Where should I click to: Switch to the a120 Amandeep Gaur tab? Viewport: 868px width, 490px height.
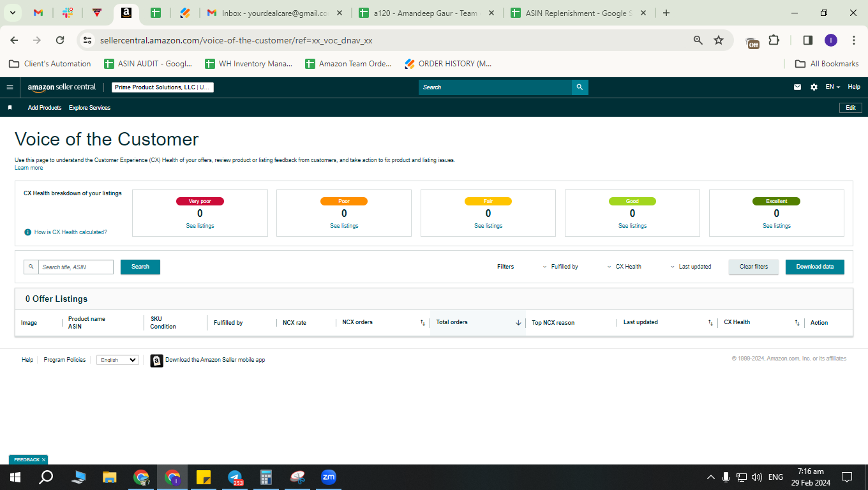(x=425, y=13)
